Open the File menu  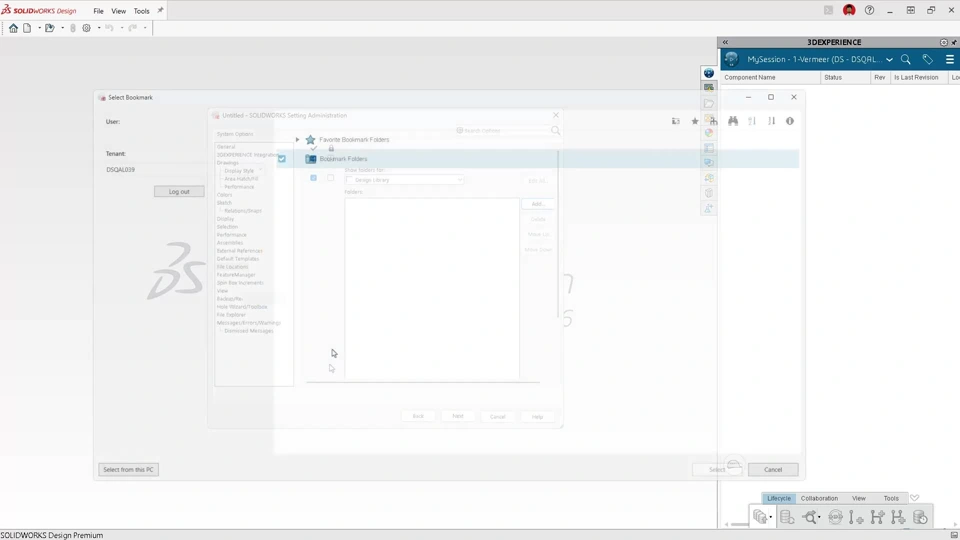pos(98,11)
